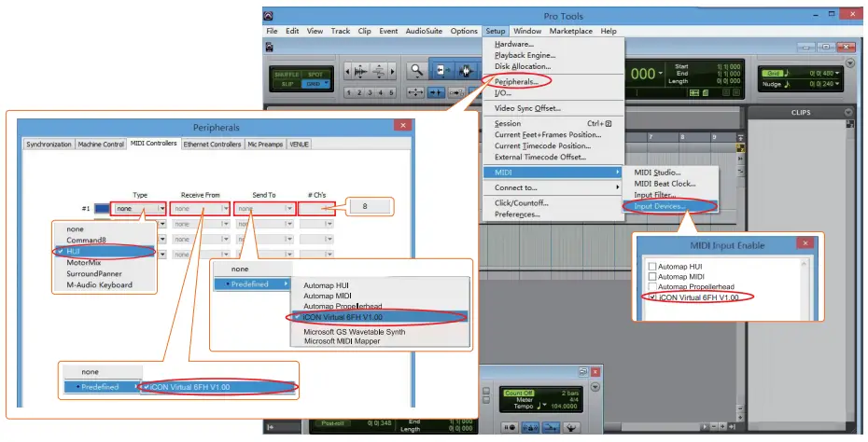
Task: Click zoom preset number 5
Action: tap(391, 92)
